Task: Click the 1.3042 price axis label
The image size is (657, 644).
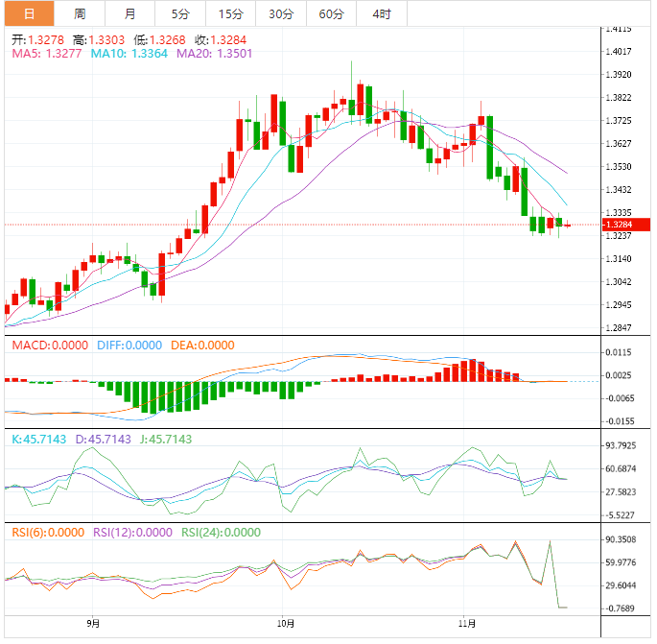Action: (x=619, y=282)
